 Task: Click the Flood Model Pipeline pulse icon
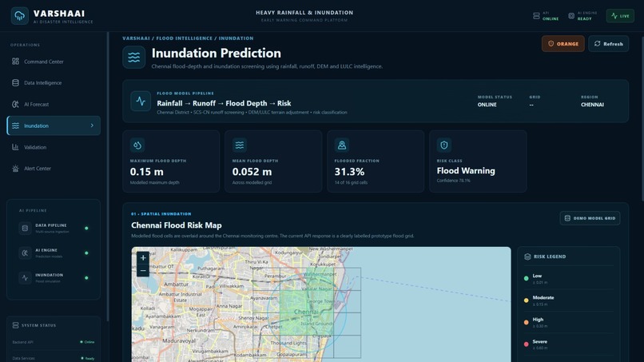[141, 101]
